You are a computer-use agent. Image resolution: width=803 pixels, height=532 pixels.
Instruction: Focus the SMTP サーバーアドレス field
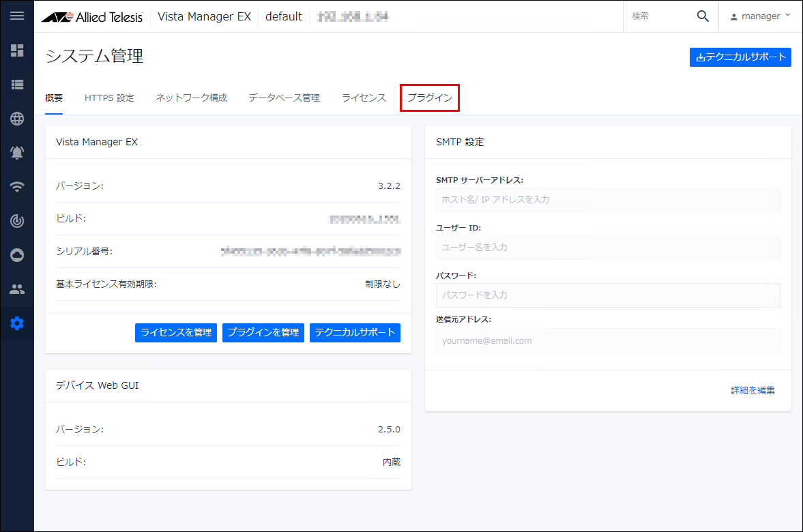pyautogui.click(x=608, y=200)
